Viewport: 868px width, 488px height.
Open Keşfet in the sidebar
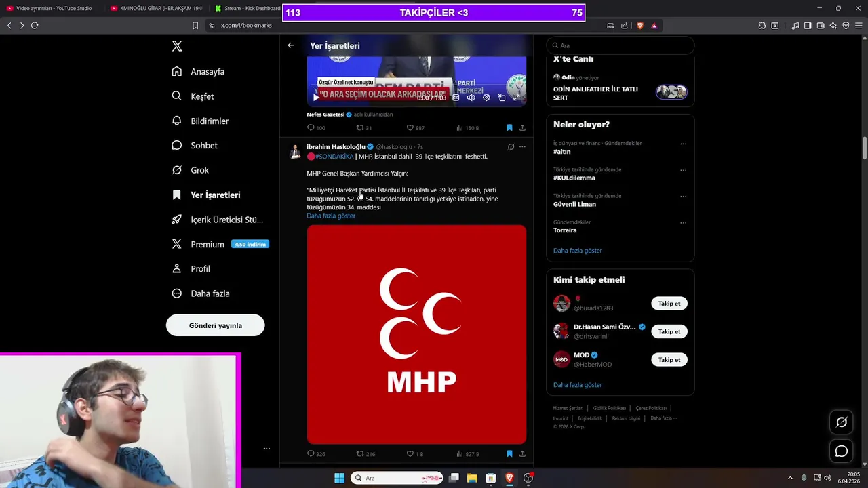click(x=193, y=96)
